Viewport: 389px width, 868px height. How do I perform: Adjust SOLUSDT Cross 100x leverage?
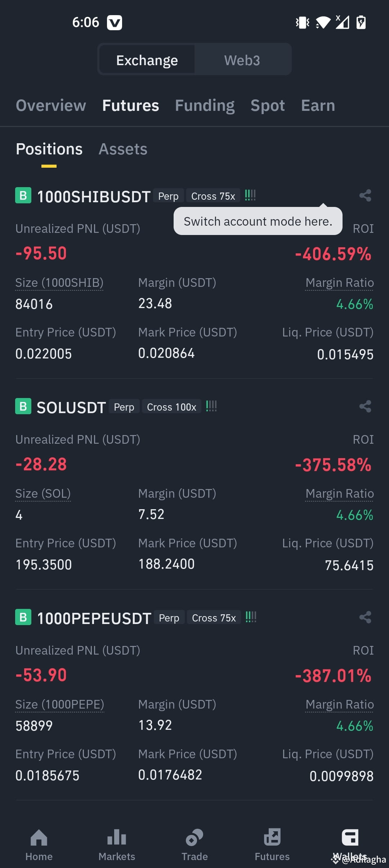171,407
